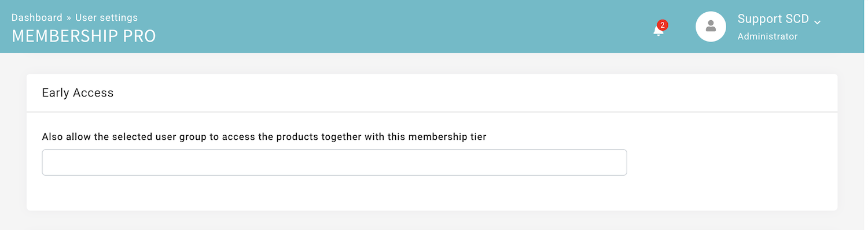Open the User settings breadcrumb

(x=106, y=17)
